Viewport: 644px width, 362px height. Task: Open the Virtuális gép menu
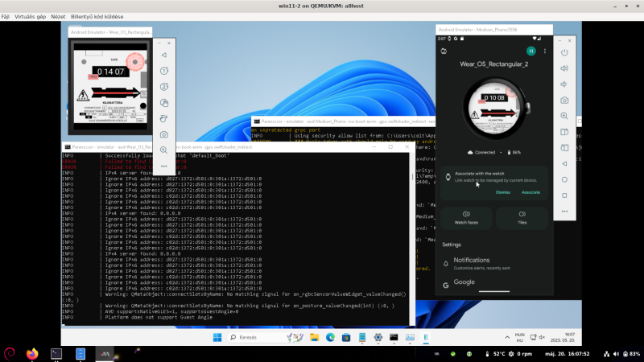point(30,17)
